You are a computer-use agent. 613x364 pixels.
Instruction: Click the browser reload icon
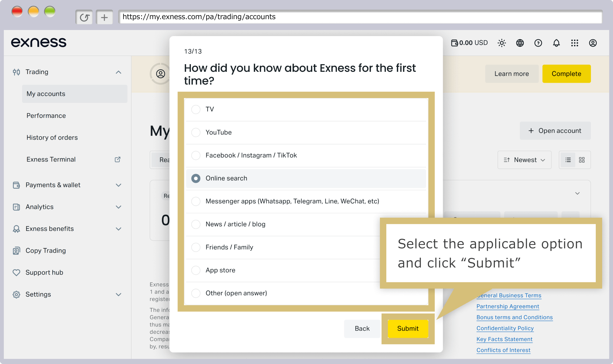point(84,17)
